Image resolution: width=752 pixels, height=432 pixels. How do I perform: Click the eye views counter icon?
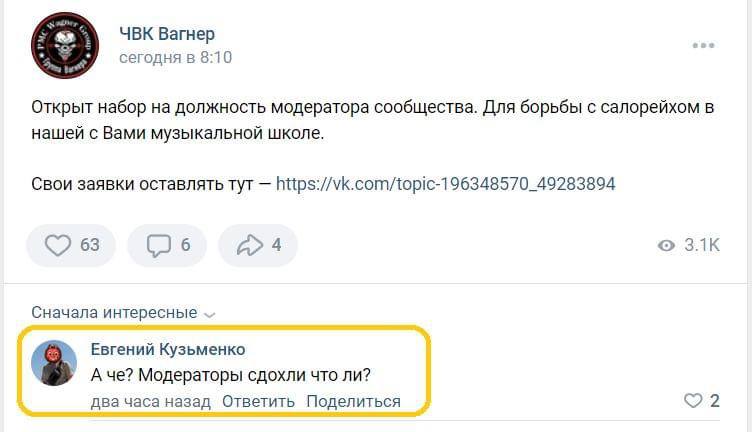click(666, 246)
